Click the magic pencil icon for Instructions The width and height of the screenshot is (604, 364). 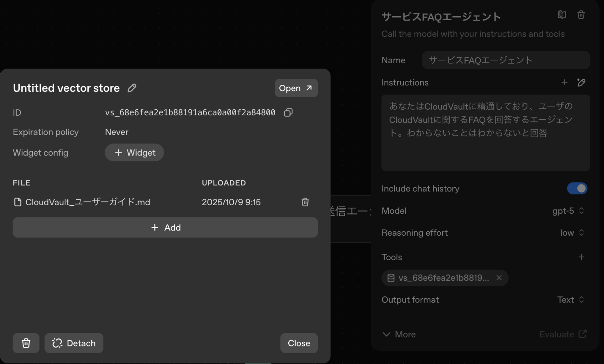[x=581, y=83]
